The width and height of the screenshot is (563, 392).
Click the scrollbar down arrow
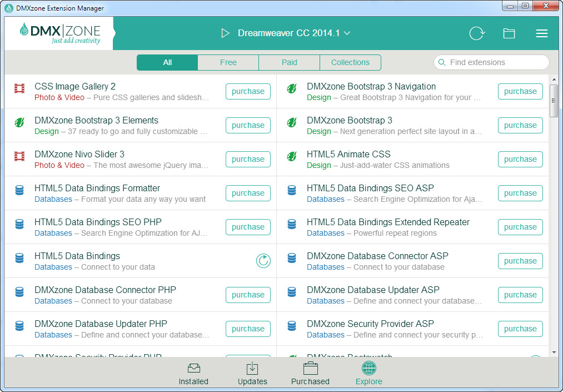coord(554,353)
